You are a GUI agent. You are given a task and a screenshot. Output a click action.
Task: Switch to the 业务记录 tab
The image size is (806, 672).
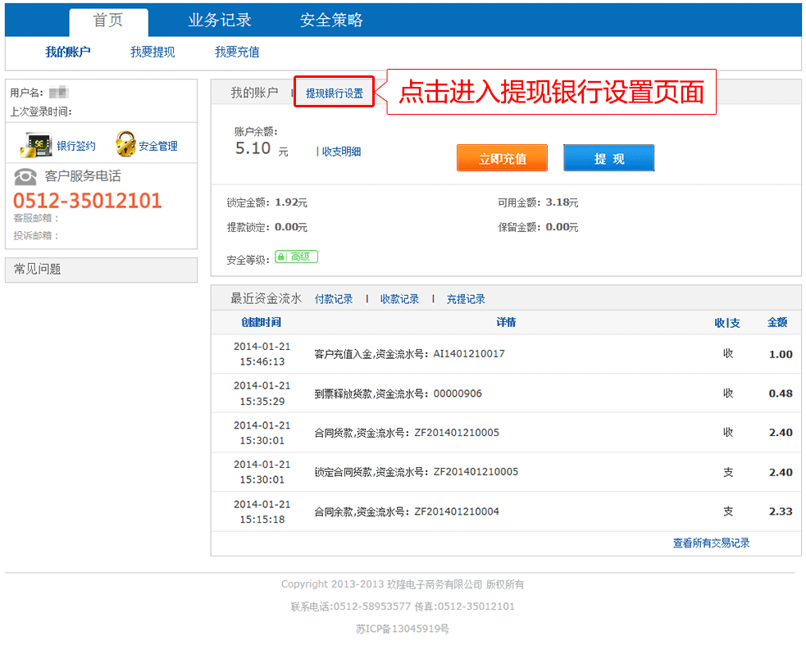pos(220,21)
